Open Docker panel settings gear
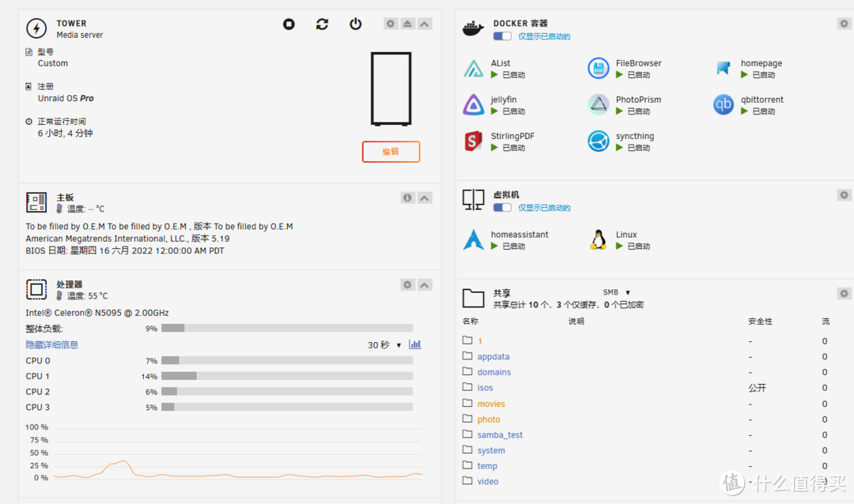The image size is (854, 504). (844, 24)
